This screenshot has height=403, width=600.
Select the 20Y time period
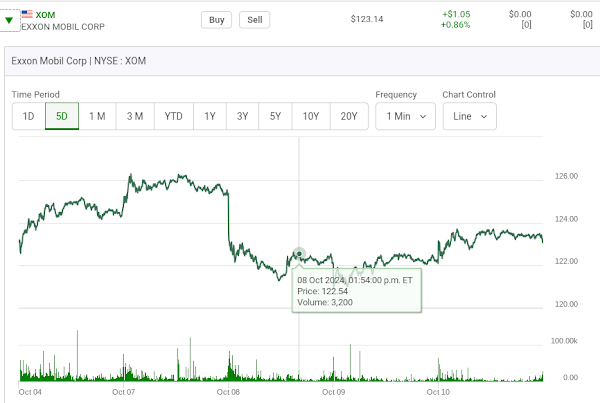[x=349, y=116]
